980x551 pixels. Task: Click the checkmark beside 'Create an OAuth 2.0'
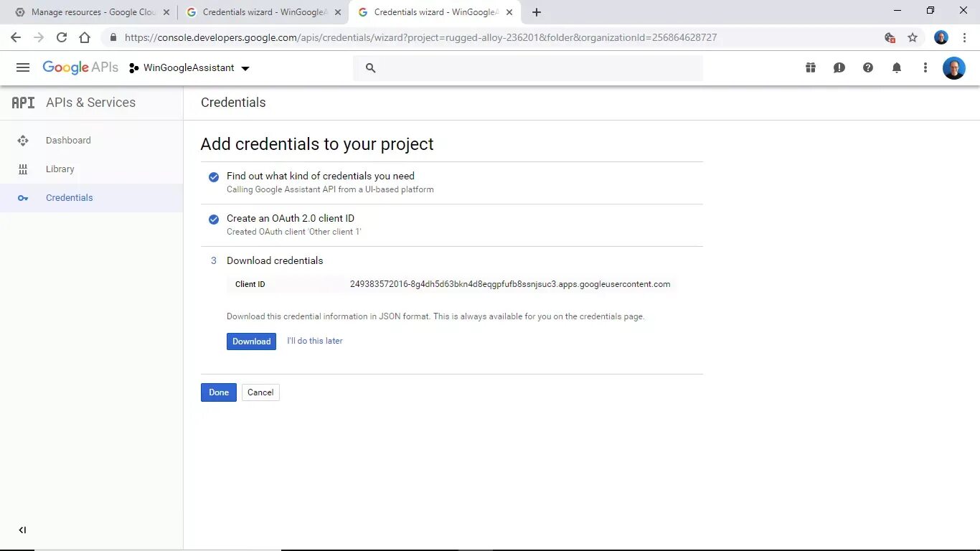[214, 219]
